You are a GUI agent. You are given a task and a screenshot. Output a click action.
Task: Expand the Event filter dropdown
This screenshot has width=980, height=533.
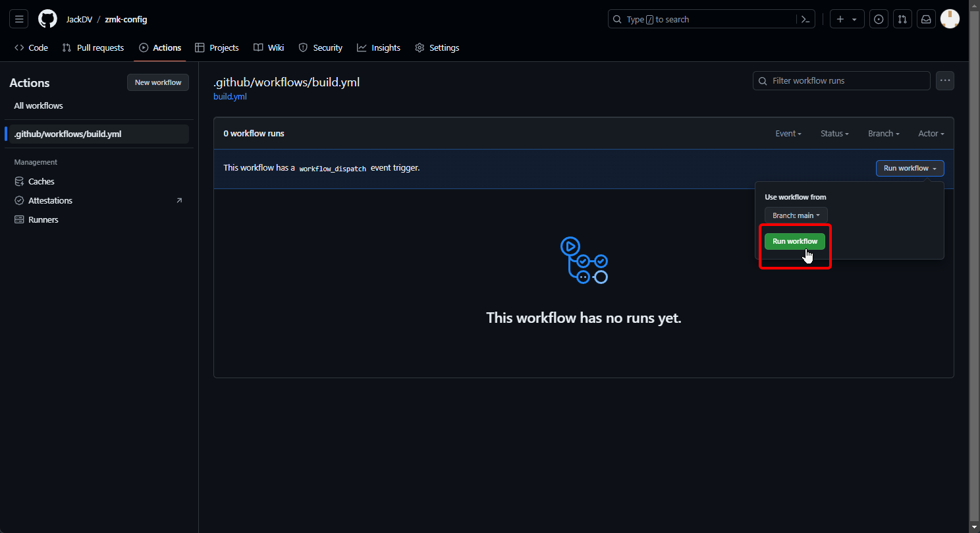tap(788, 134)
